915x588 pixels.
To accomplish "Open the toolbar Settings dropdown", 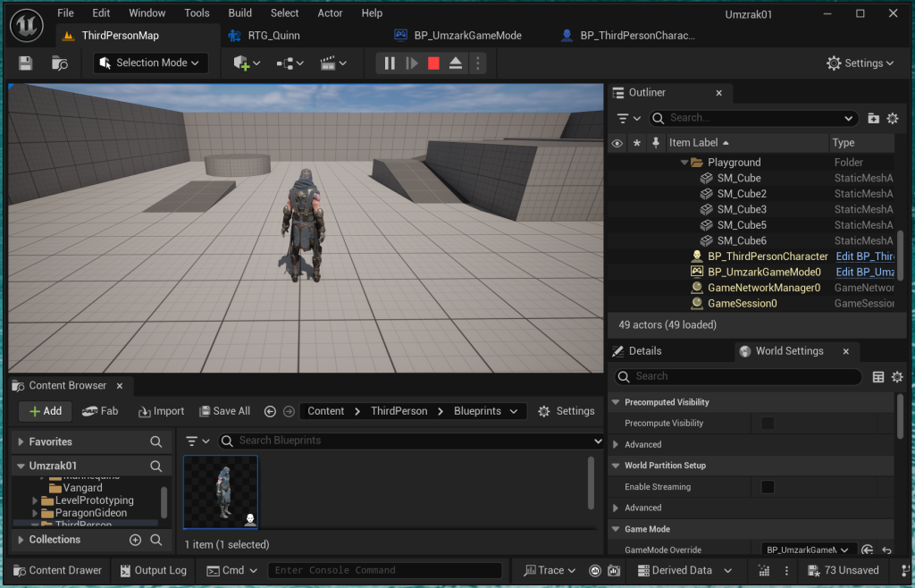I will click(860, 63).
